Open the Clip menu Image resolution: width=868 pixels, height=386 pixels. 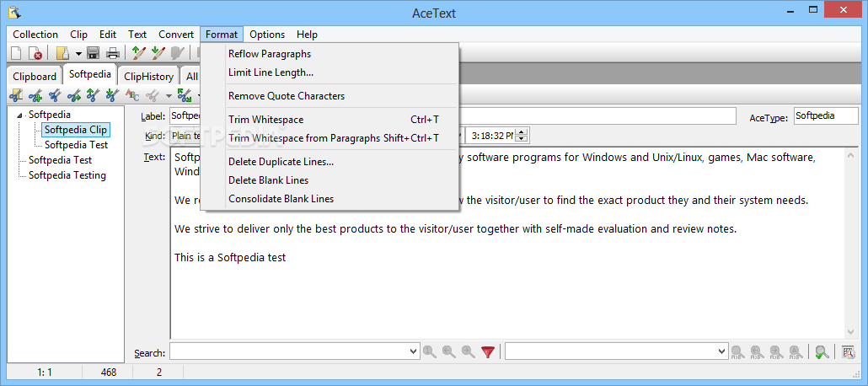click(x=78, y=35)
